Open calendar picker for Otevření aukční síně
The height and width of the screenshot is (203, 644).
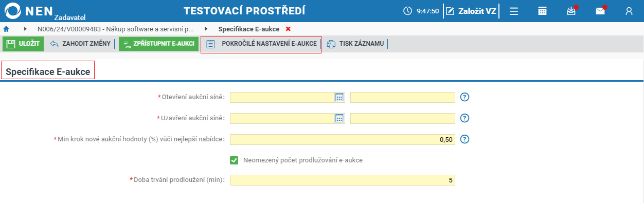coord(339,97)
